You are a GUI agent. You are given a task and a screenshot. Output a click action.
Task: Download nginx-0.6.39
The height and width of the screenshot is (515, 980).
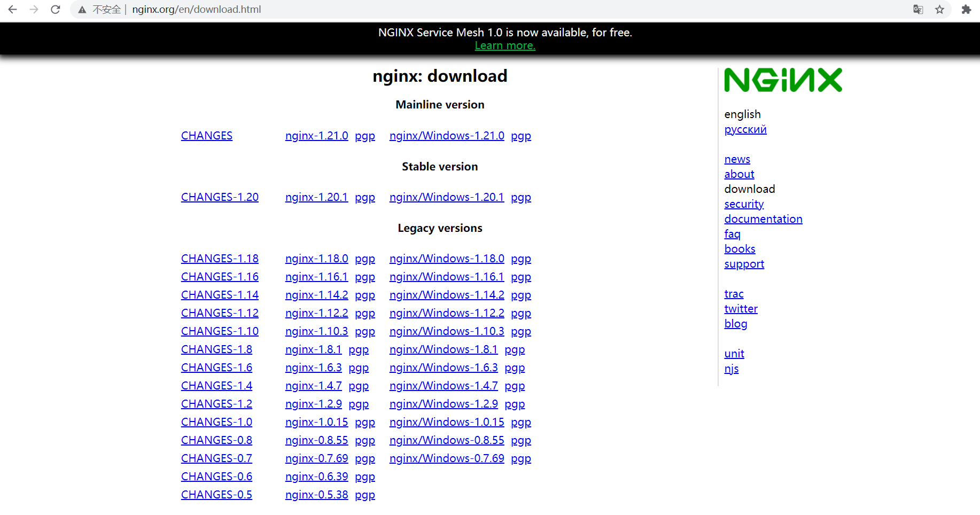click(x=317, y=477)
